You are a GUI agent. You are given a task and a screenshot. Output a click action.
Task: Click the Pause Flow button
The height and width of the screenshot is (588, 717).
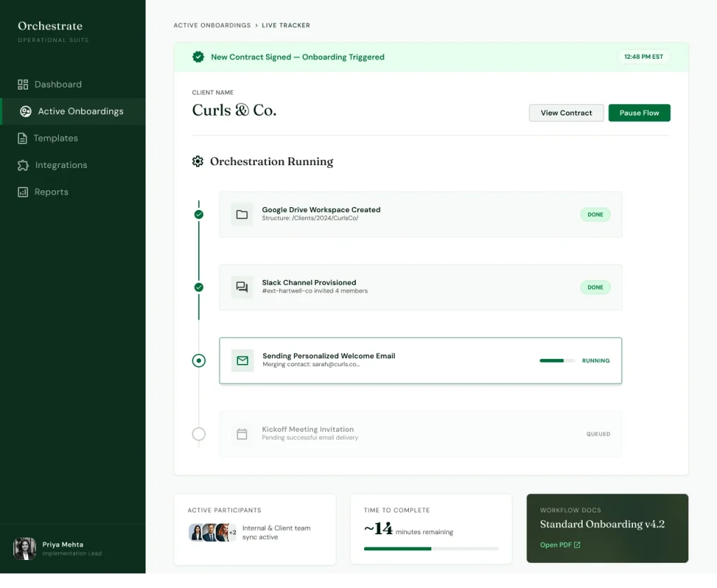639,113
